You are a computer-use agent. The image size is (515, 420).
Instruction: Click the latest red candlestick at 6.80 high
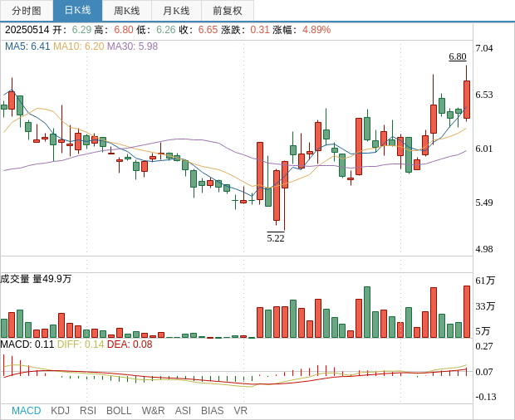coord(467,99)
